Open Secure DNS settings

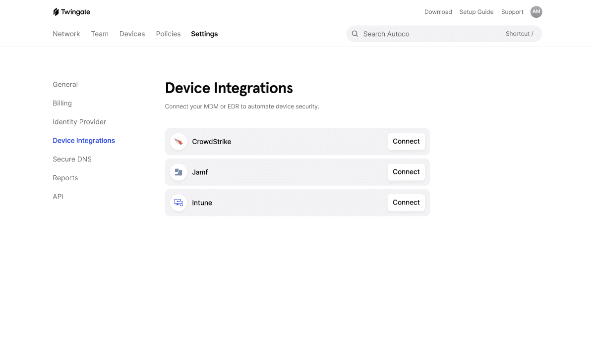72,159
